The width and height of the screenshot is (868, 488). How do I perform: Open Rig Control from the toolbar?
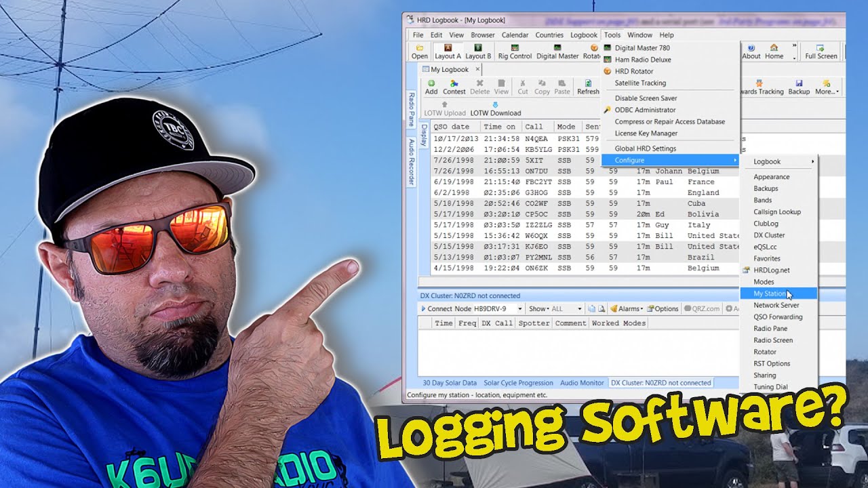(515, 52)
